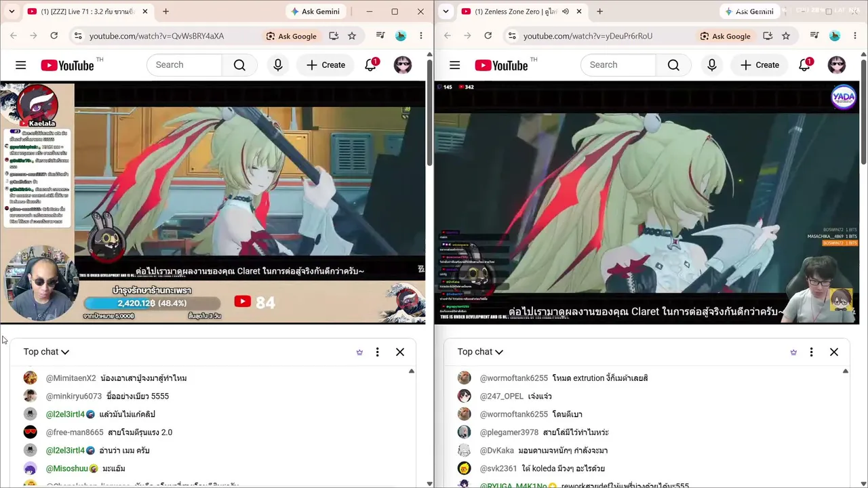Open media controls in left browser toolbar

tap(380, 36)
